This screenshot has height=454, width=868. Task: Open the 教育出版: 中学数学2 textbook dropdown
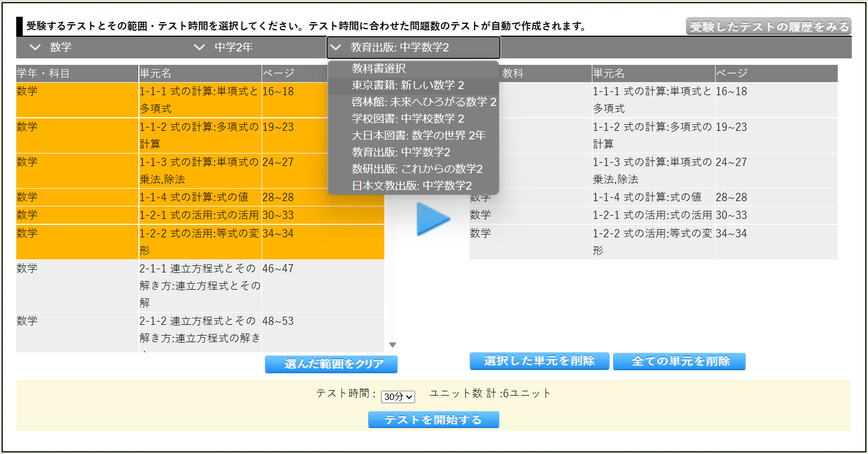(413, 48)
